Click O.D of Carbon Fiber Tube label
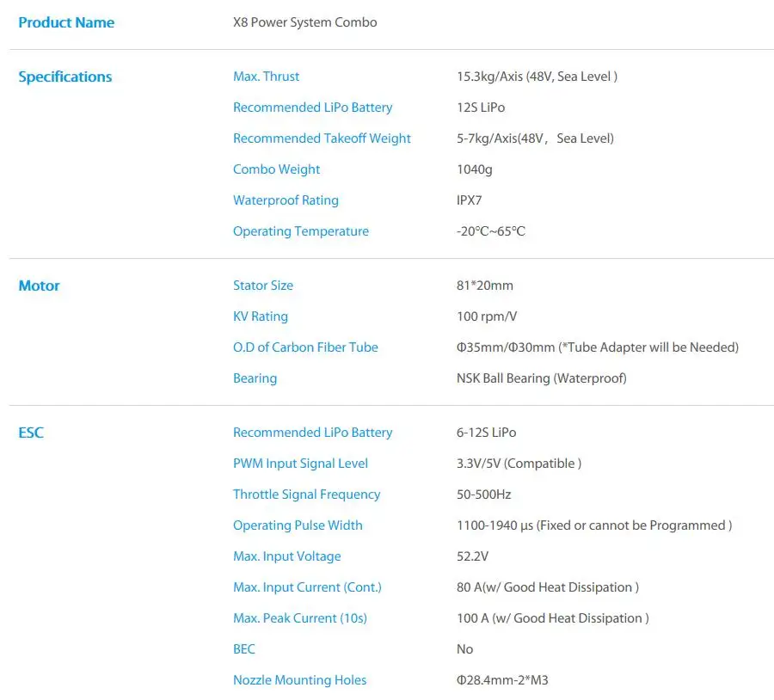The image size is (774, 700). pyautogui.click(x=305, y=347)
